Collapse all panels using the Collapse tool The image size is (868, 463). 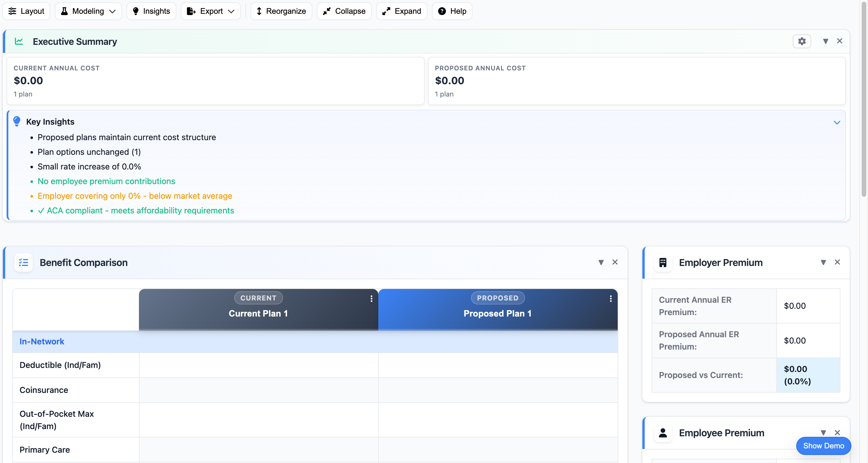click(344, 11)
